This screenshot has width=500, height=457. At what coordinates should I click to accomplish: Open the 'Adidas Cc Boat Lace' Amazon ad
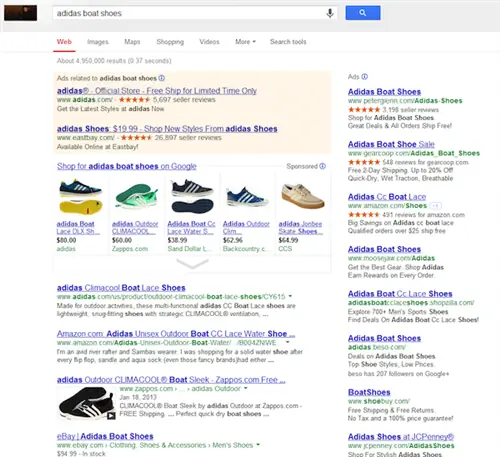coord(387,197)
